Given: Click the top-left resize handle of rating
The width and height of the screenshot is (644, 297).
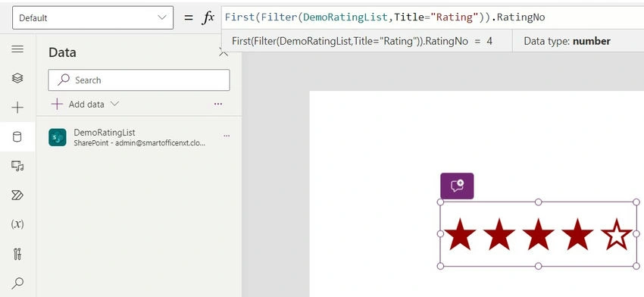Looking at the screenshot, I should point(440,202).
